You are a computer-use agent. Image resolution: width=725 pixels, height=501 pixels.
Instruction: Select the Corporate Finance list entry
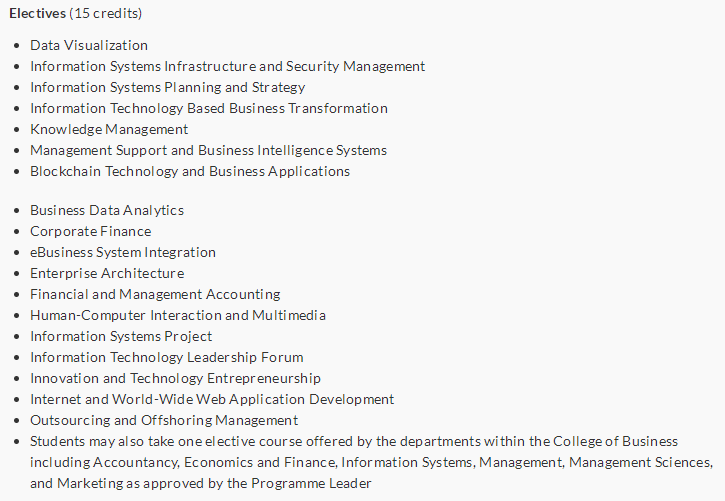[91, 231]
